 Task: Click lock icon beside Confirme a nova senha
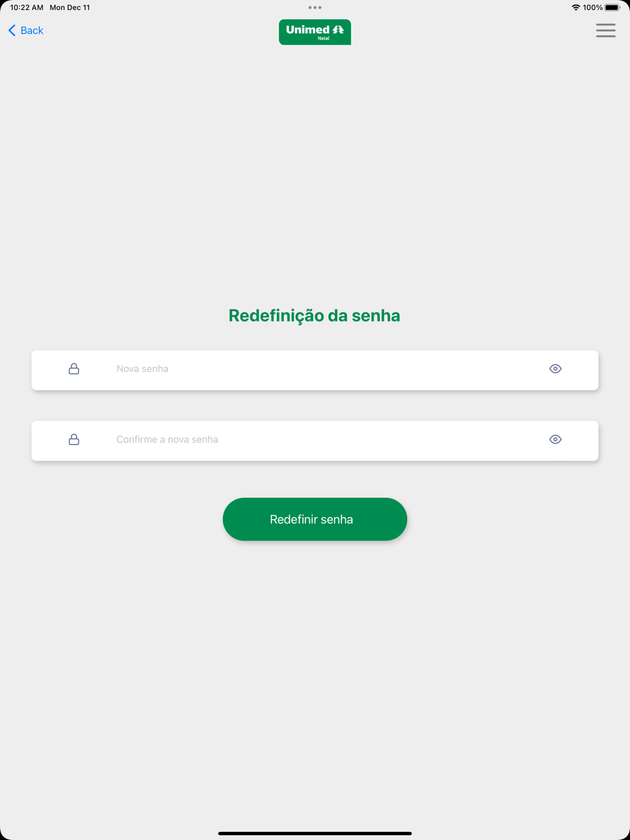pyautogui.click(x=74, y=440)
